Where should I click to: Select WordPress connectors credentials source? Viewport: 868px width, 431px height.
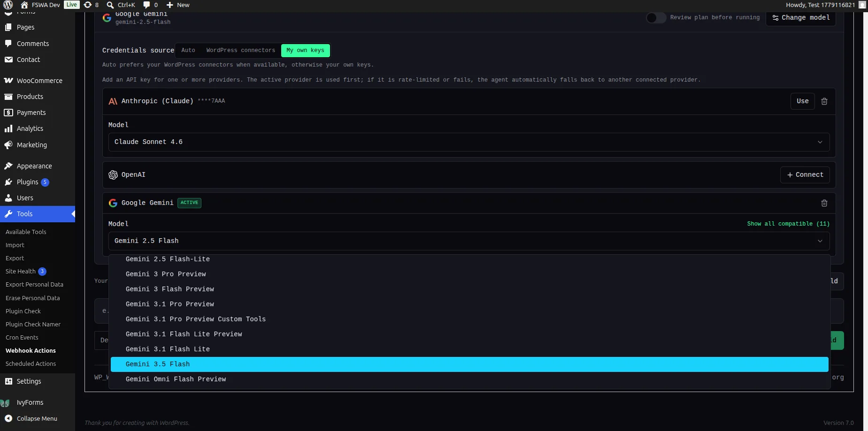[x=241, y=50]
